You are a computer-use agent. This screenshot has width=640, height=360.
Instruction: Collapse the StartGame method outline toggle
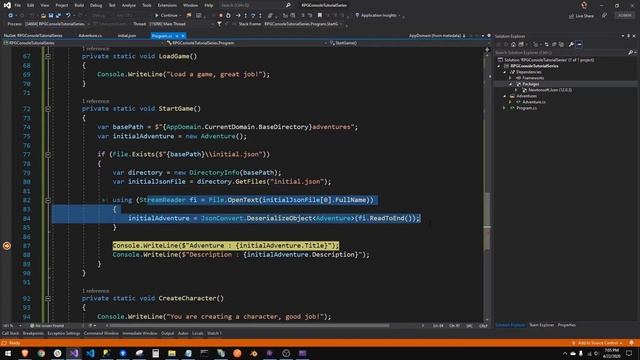[48, 109]
